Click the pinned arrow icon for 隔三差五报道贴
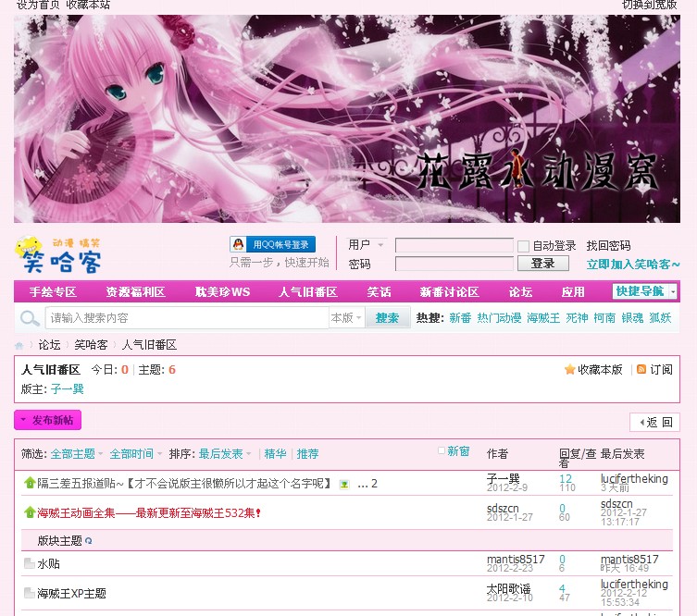Screen dimensions: 697x616 coord(30,483)
